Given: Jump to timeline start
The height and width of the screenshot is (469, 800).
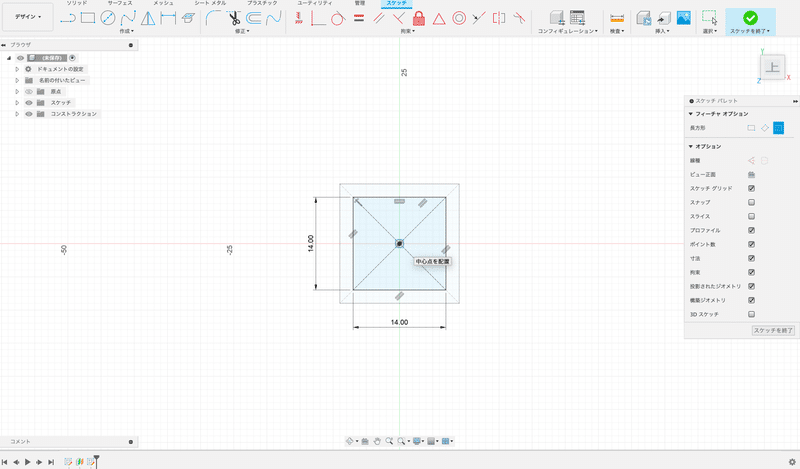Looking at the screenshot, I should [x=5, y=462].
